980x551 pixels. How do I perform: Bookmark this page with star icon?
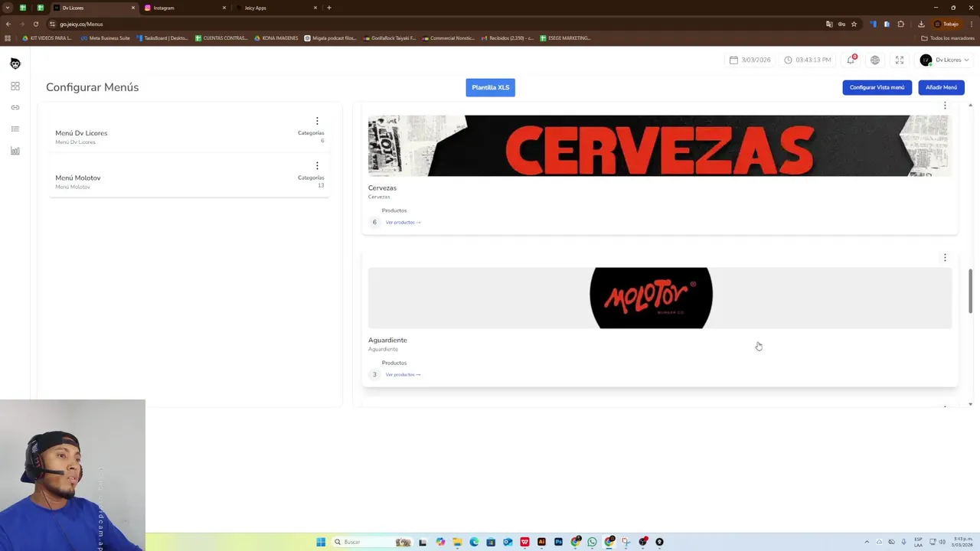(854, 24)
